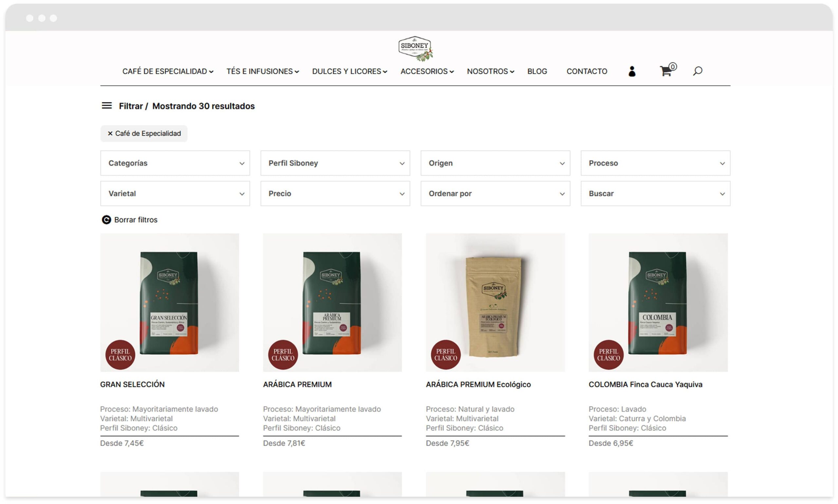
Task: Click Borrar filtros text
Action: coord(136,220)
